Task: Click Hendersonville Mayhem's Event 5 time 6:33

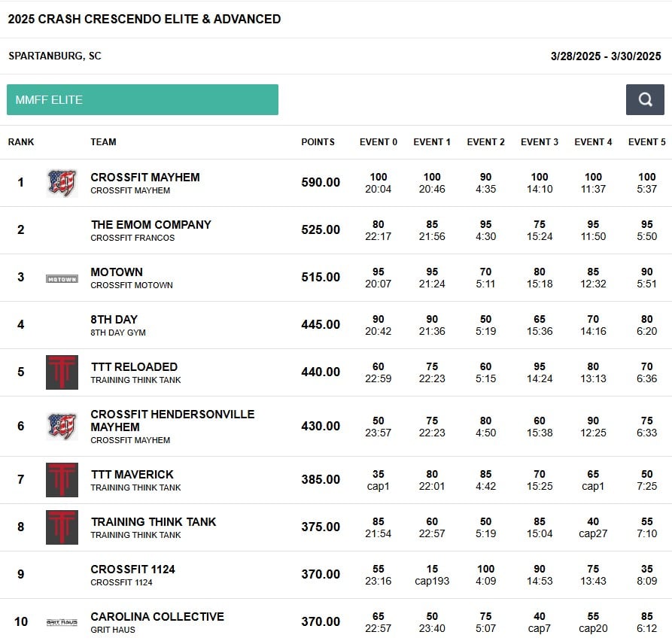Action: pos(646,433)
